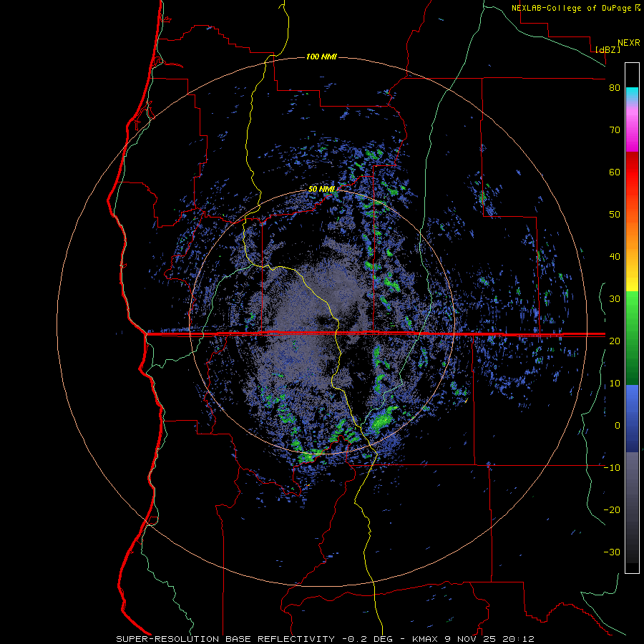Click the SUPER-RESOLUTION BASE REFLECTIVITY caption text
This screenshot has width=644, height=644.
point(225,639)
